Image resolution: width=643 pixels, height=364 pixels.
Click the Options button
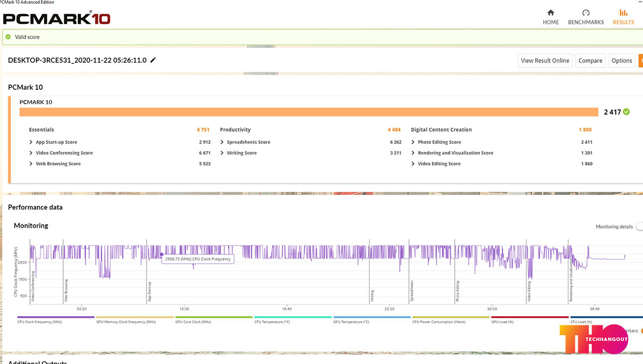622,60
